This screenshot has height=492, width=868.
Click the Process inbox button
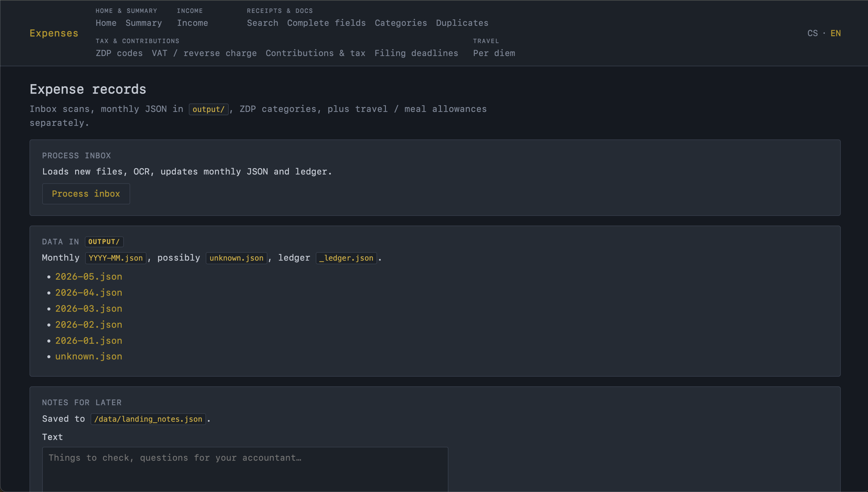coord(86,194)
